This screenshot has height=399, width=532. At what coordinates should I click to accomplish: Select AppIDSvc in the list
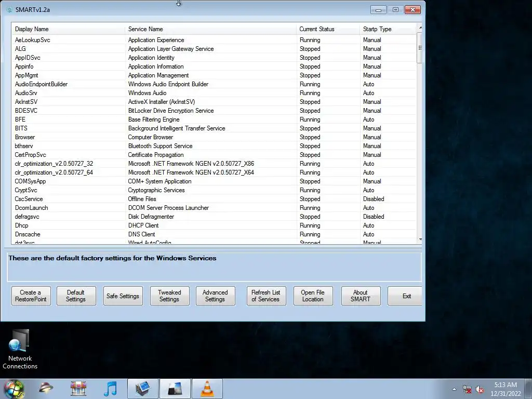(x=214, y=58)
